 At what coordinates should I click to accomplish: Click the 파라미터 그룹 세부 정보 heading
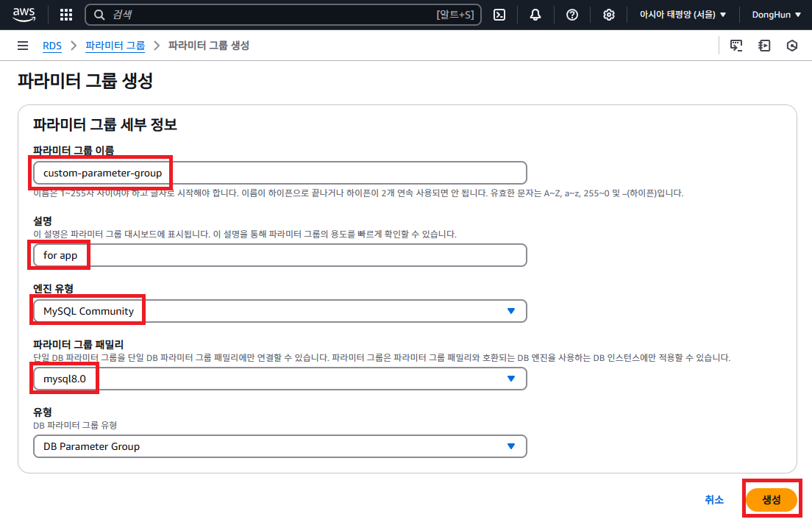[105, 124]
